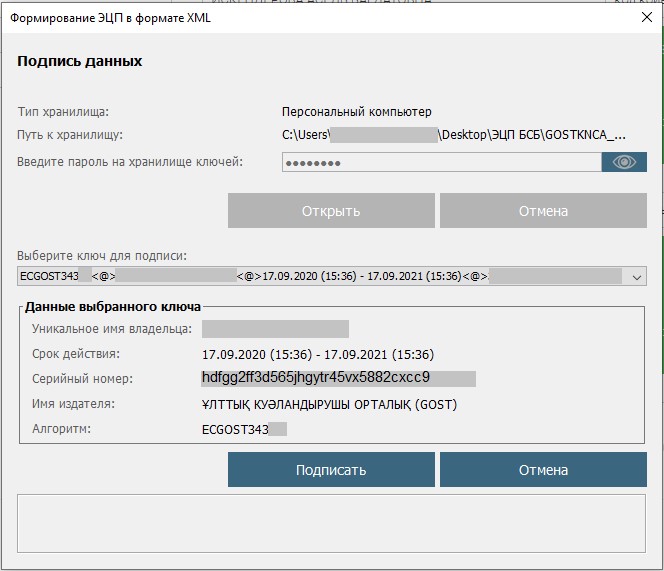Click the Подпись данных heading
The height and width of the screenshot is (571, 664).
(80, 61)
